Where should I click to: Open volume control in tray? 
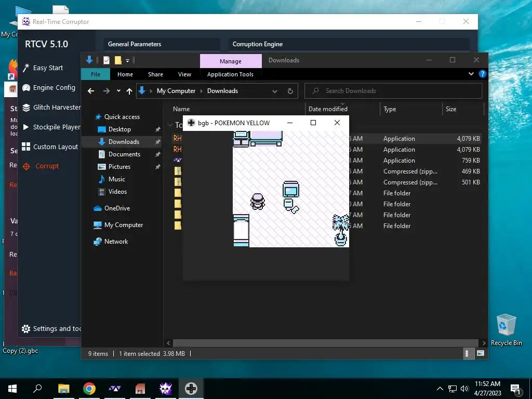(464, 389)
